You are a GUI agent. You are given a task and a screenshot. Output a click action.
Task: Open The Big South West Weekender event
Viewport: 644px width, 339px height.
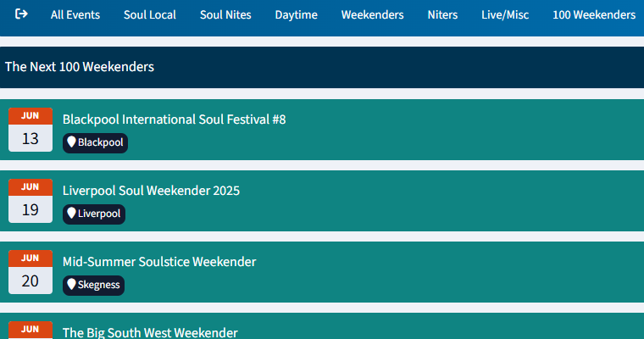click(150, 332)
